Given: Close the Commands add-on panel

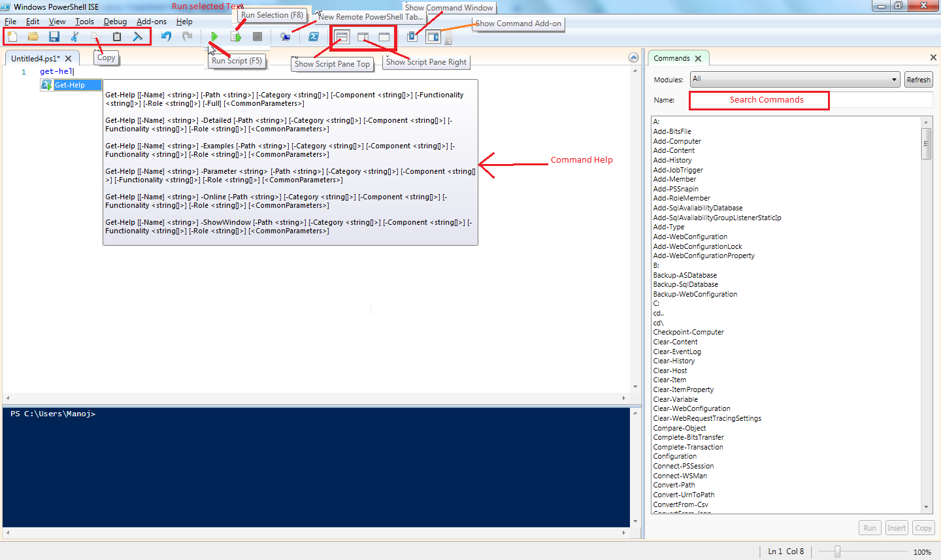Looking at the screenshot, I should pyautogui.click(x=933, y=58).
